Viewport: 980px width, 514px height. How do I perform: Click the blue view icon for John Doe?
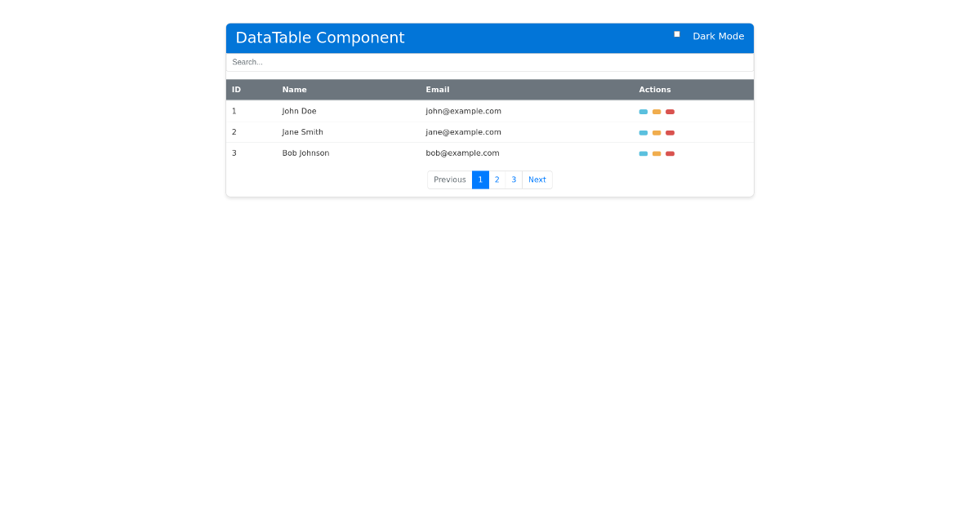(643, 111)
